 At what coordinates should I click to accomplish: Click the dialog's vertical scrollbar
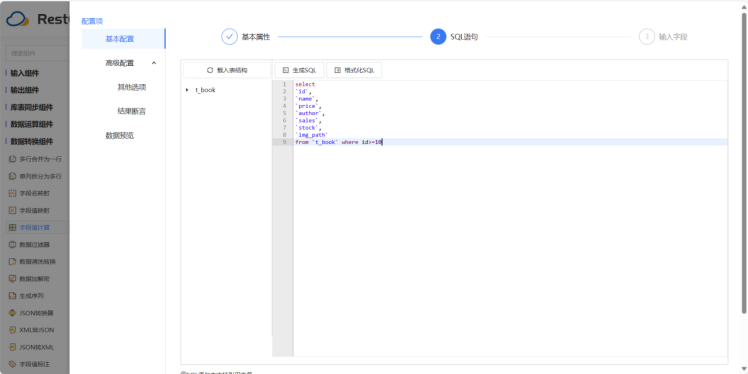click(x=744, y=162)
